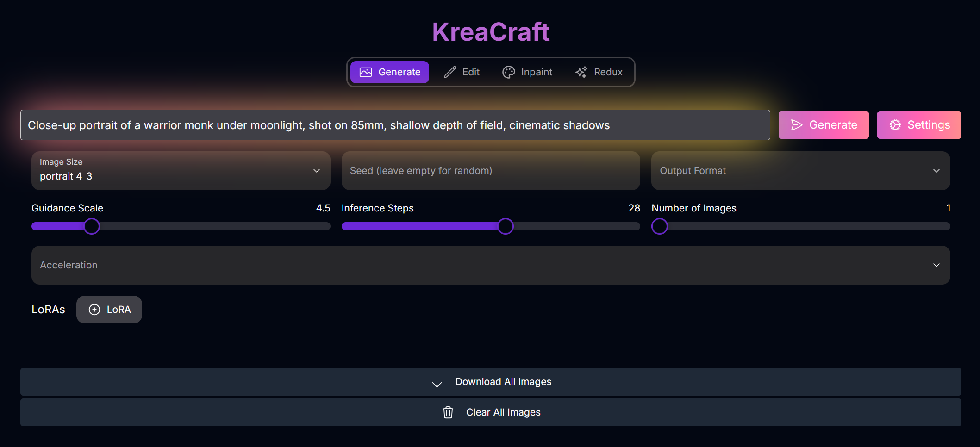Click the Inference Steps slider handle

coord(506,226)
